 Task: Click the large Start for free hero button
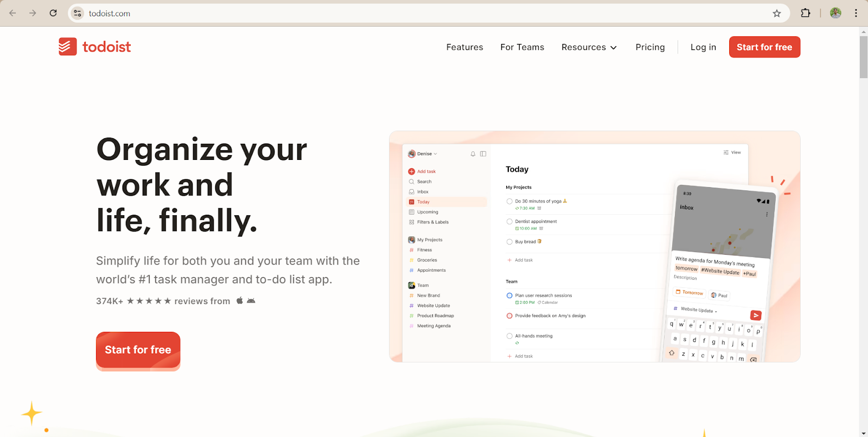tap(138, 350)
